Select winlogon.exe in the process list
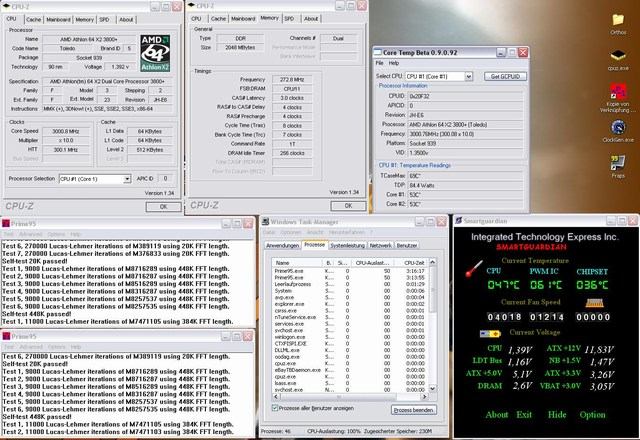Screen dimensions: 640x440 351,337
